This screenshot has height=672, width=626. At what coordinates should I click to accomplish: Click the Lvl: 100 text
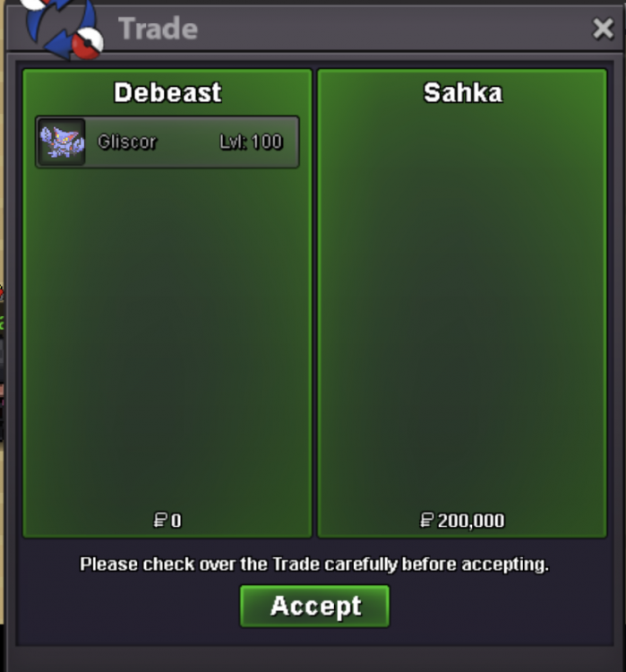[x=251, y=142]
